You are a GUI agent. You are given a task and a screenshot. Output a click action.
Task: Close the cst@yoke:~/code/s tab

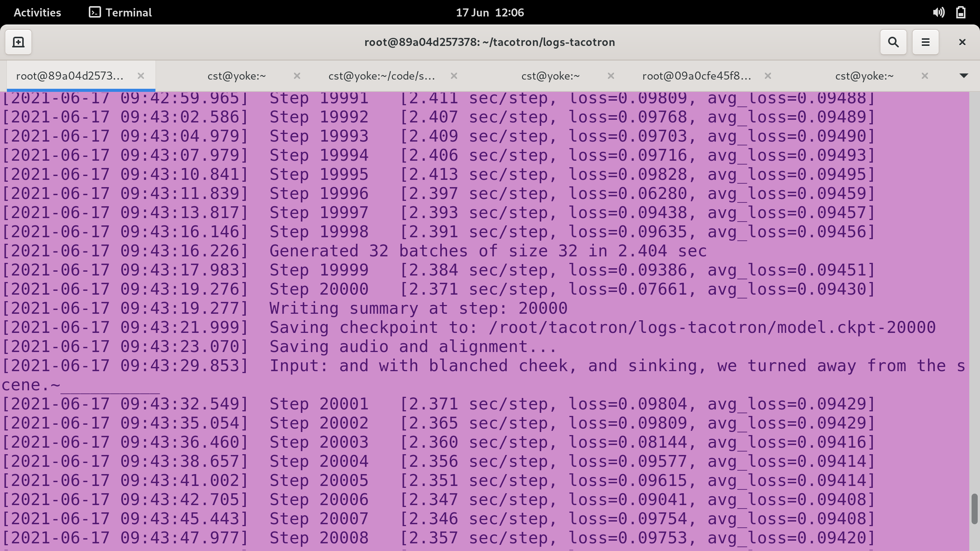tap(454, 76)
